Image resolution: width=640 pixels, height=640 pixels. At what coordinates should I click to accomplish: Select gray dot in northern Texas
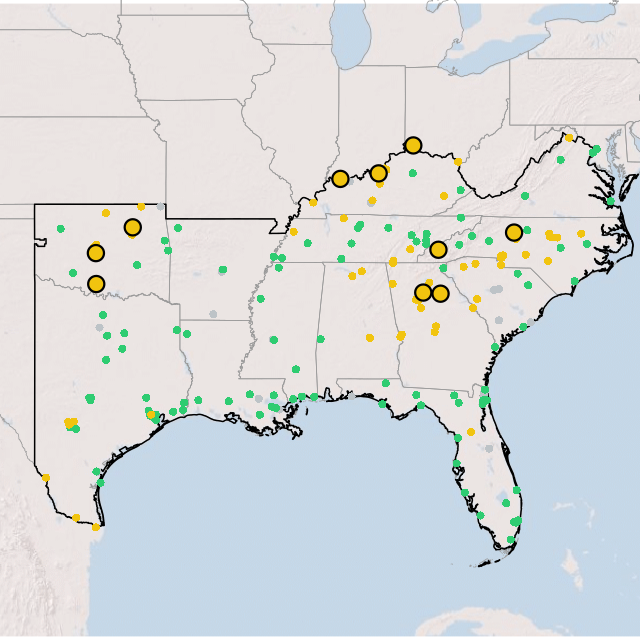(x=99, y=327)
